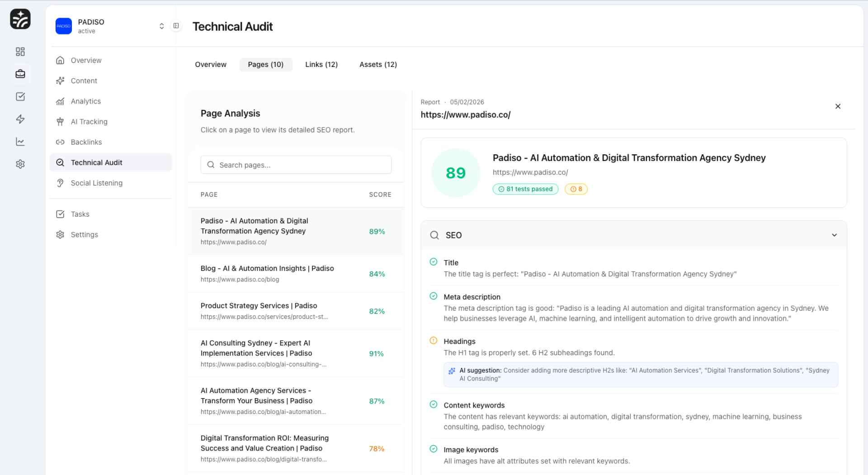Toggle the sidebar collapse icon
This screenshot has height=475, width=868.
click(176, 26)
